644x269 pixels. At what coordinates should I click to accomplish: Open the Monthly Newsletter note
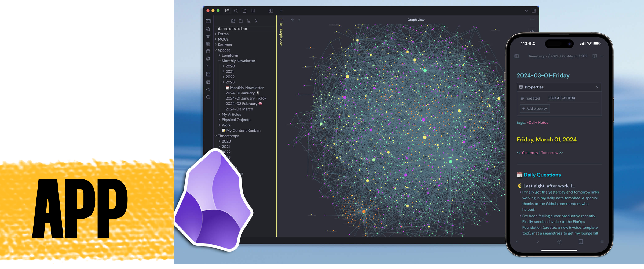245,88
